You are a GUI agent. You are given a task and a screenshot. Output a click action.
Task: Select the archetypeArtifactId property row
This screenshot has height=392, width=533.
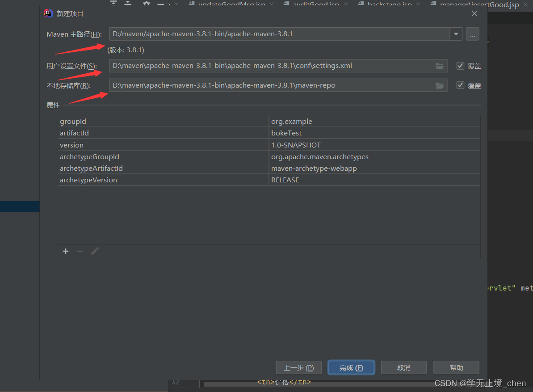(269, 169)
